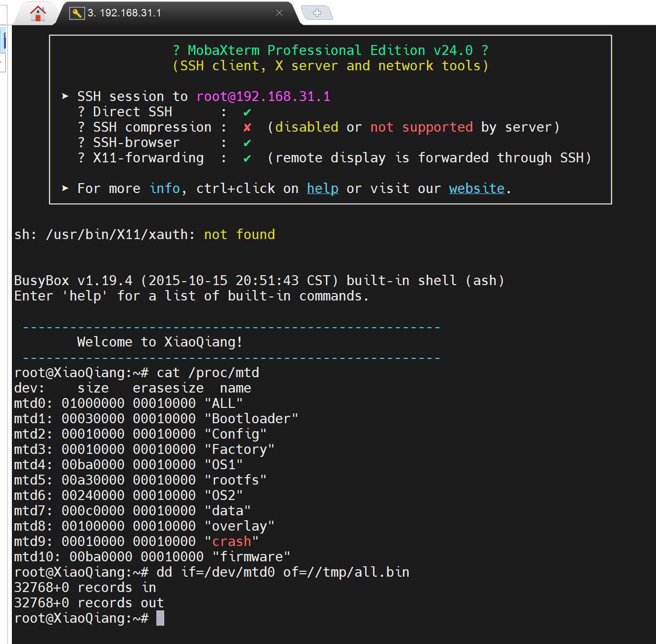The width and height of the screenshot is (656, 644).
Task: Click the red "crash" partition name
Action: 232,542
